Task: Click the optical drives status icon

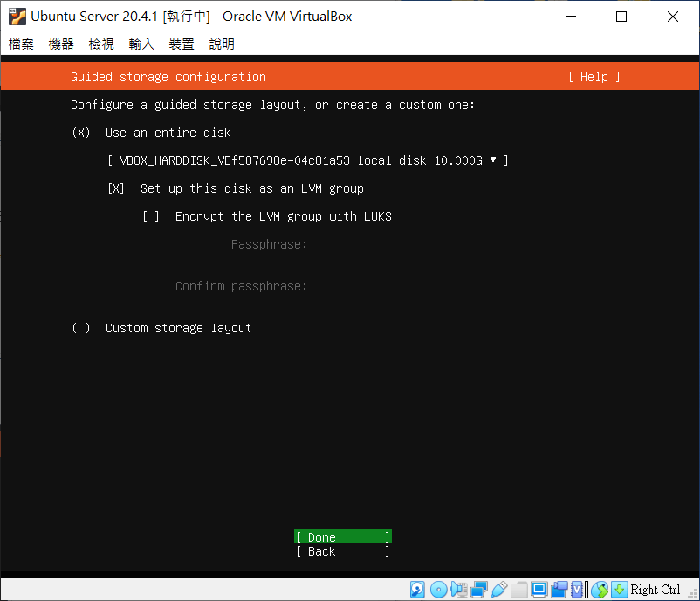Action: pyautogui.click(x=437, y=590)
